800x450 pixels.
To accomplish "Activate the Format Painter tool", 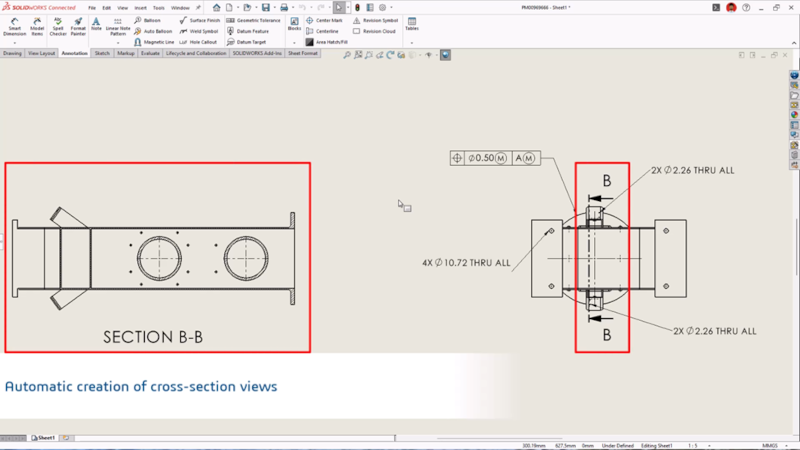I will click(78, 26).
